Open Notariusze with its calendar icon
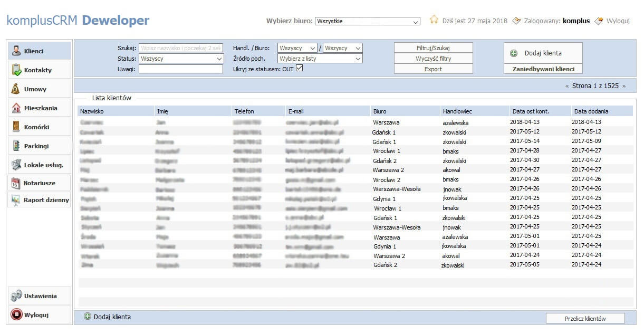Screen dimensions: 644x334 point(16,183)
